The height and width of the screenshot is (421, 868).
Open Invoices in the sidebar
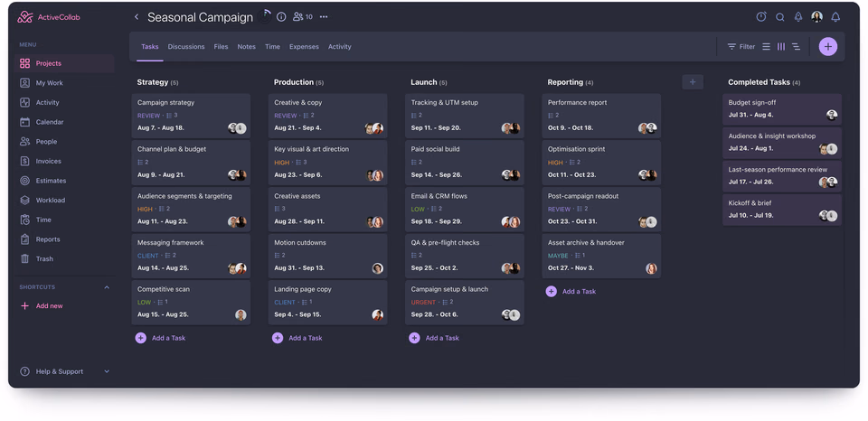(x=65, y=161)
